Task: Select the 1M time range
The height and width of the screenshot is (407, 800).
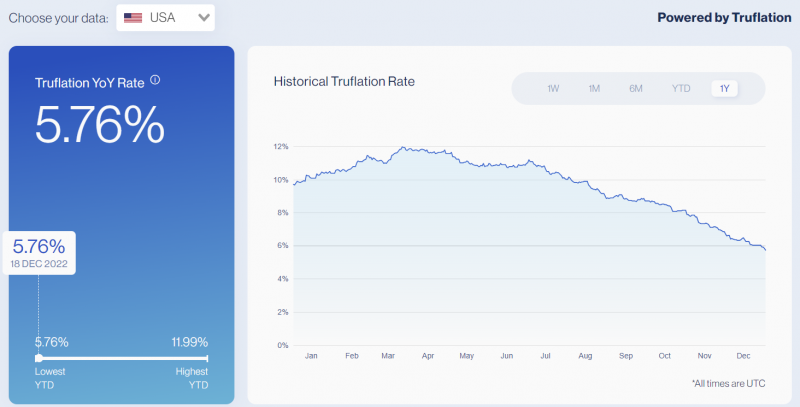Action: pyautogui.click(x=594, y=89)
